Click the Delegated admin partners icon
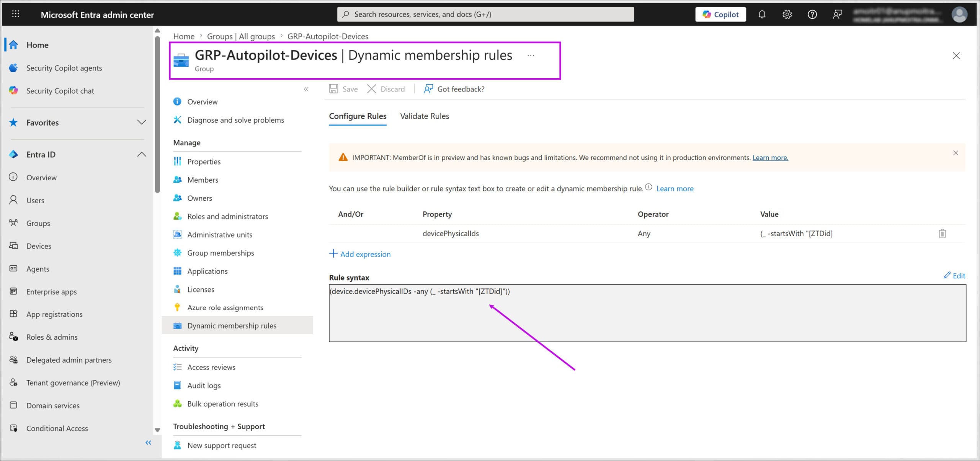 pyautogui.click(x=13, y=360)
